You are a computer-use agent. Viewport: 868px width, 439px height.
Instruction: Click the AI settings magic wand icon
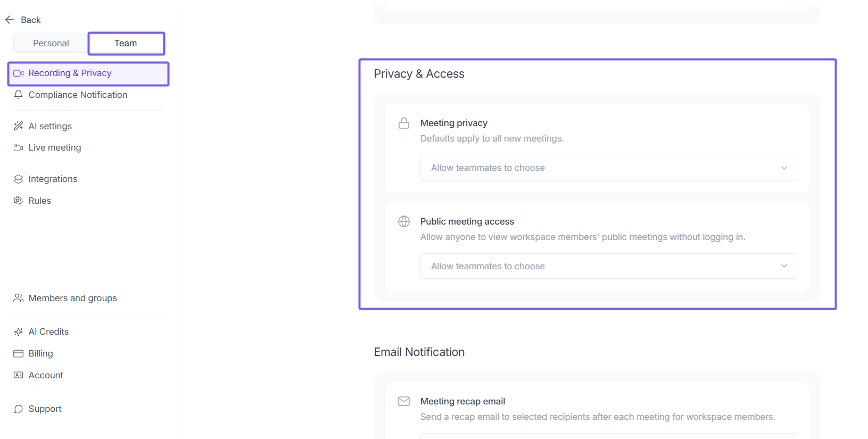19,126
